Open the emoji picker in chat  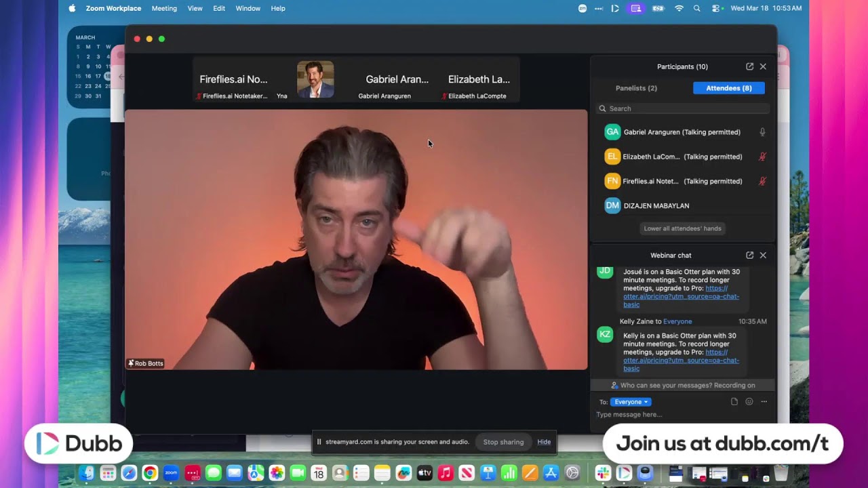(749, 402)
